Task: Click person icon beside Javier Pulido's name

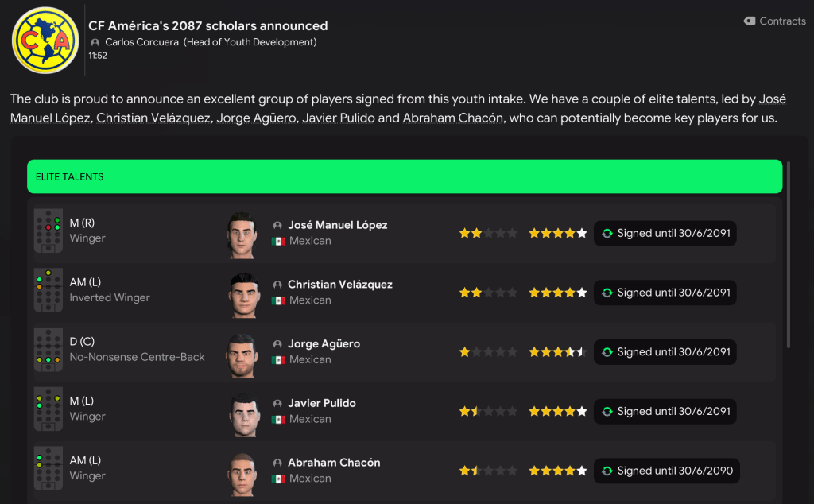Action: point(277,404)
